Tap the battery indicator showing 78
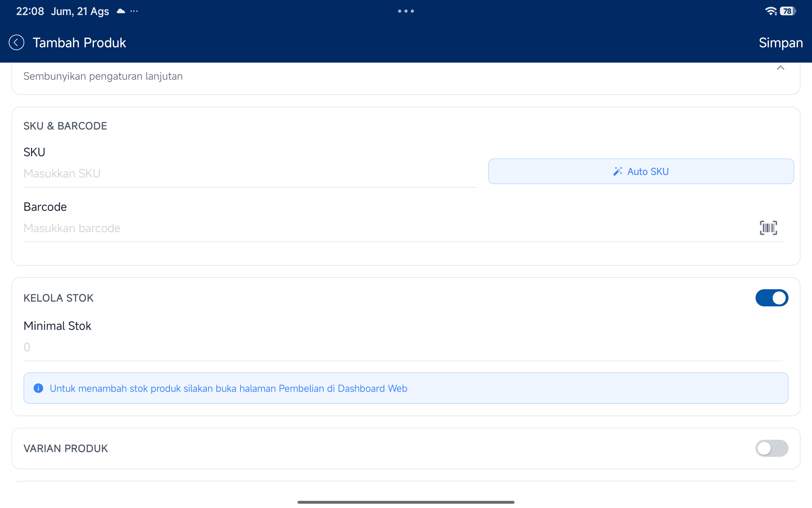Viewport: 812px width, 508px height. pyautogui.click(x=788, y=11)
